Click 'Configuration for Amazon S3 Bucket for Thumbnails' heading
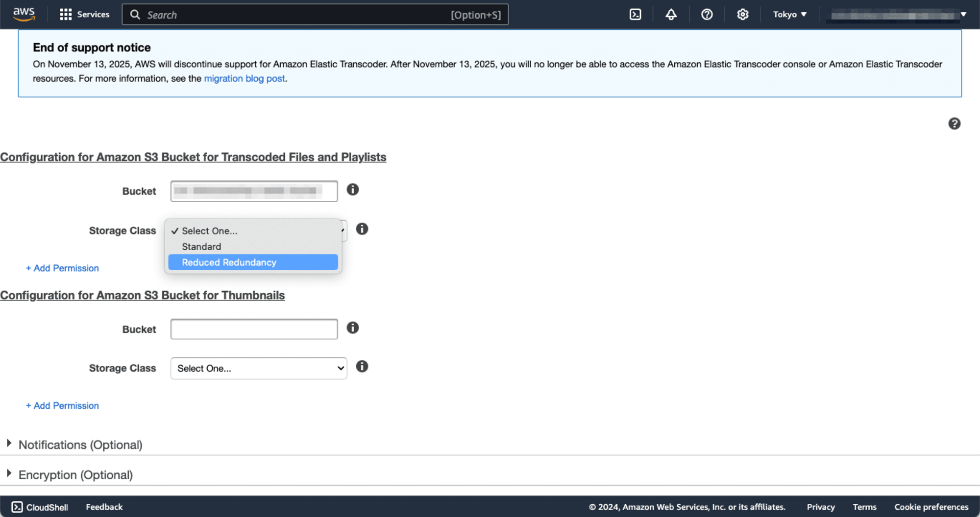 pos(142,295)
